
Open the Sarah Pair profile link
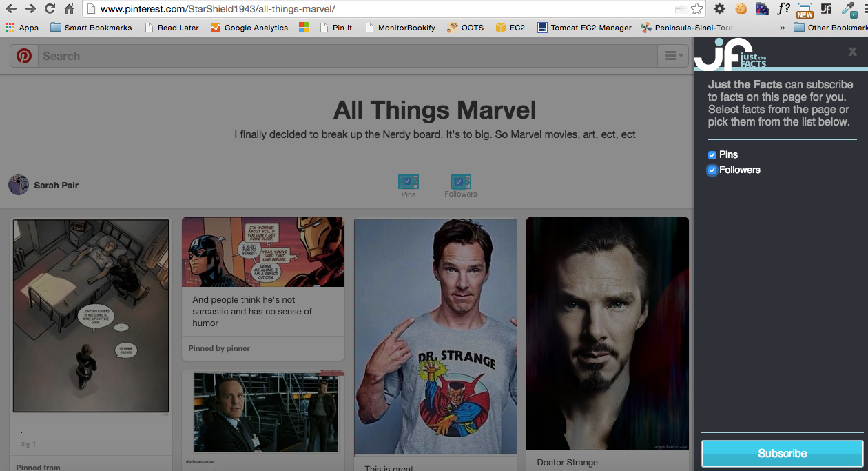click(56, 186)
